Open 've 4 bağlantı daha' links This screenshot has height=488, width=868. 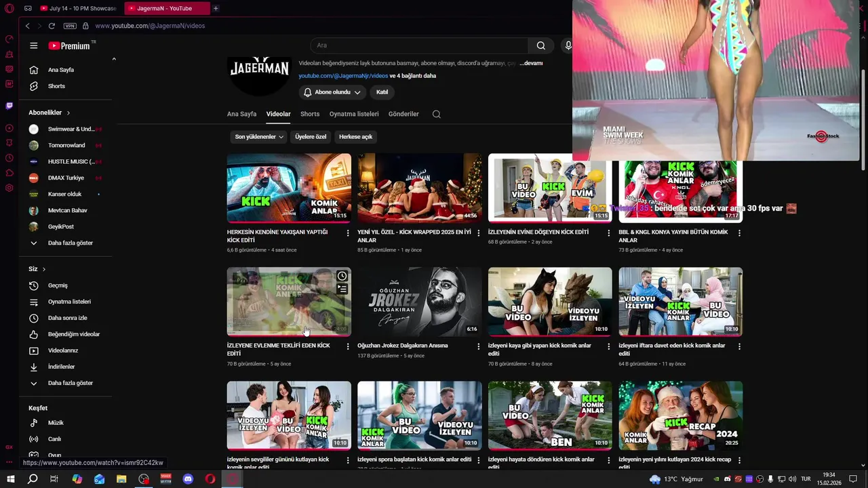coord(413,76)
